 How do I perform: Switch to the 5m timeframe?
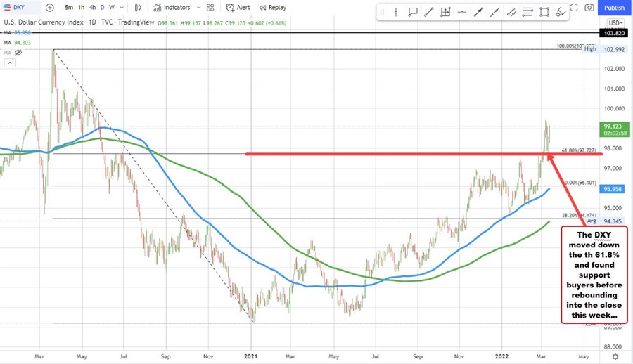[69, 7]
